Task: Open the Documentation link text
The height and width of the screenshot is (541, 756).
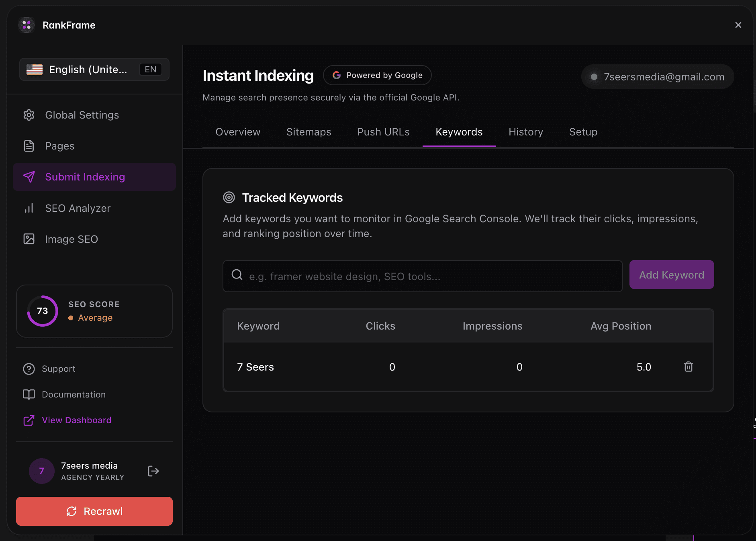Action: point(74,395)
